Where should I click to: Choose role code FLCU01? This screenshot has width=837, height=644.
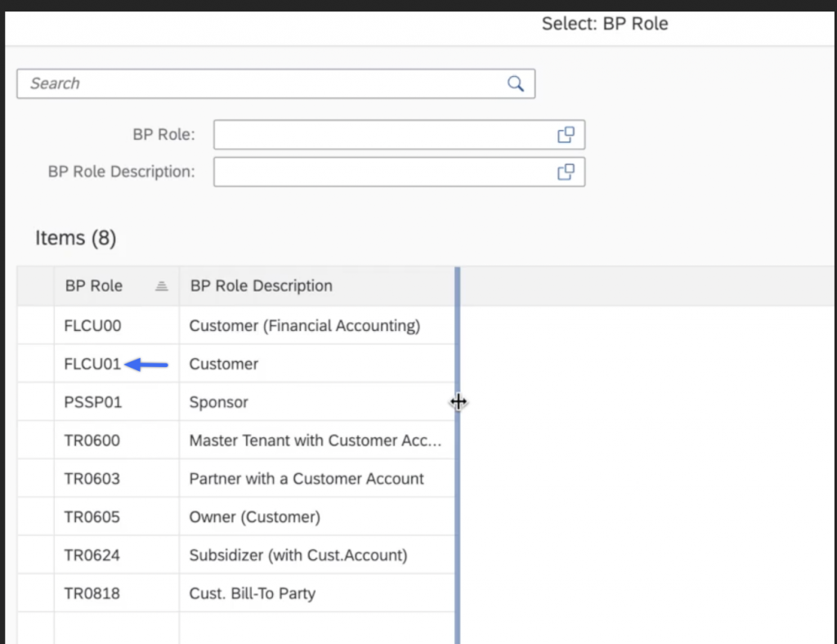[x=92, y=364]
